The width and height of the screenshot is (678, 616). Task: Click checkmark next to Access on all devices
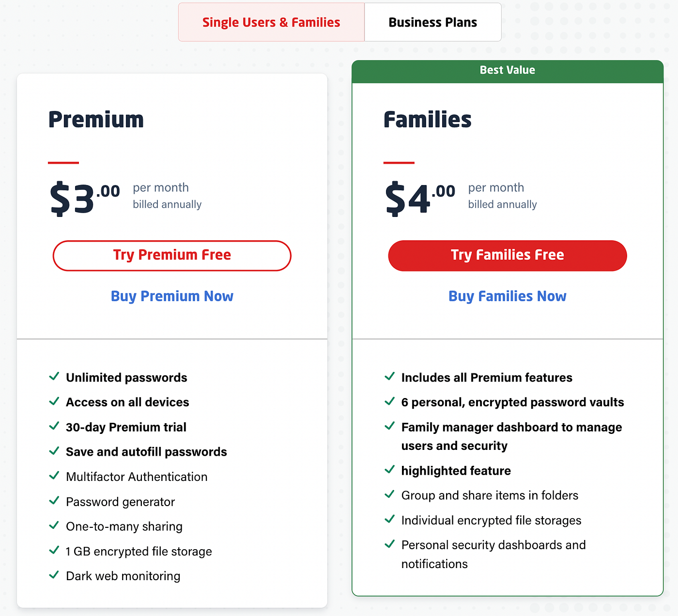point(54,401)
